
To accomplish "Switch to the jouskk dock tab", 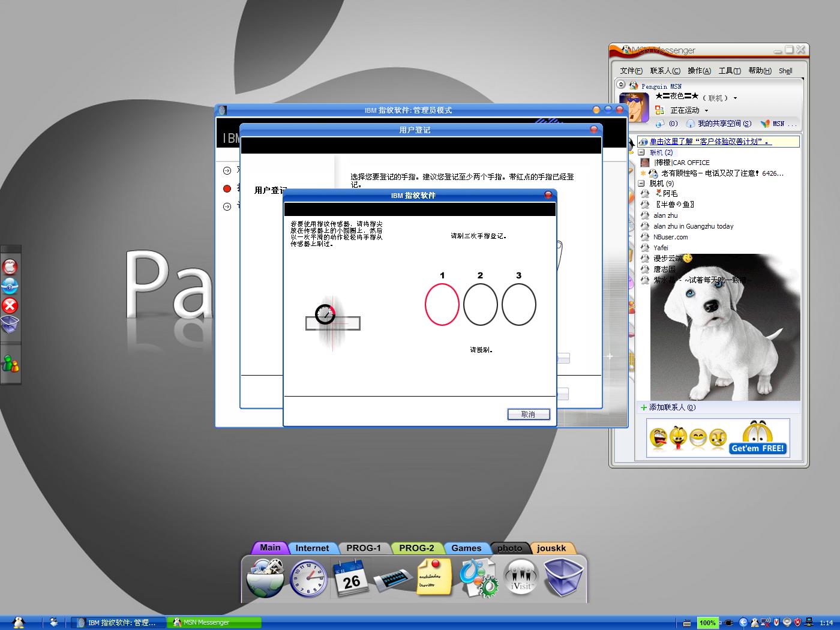I will [x=551, y=548].
